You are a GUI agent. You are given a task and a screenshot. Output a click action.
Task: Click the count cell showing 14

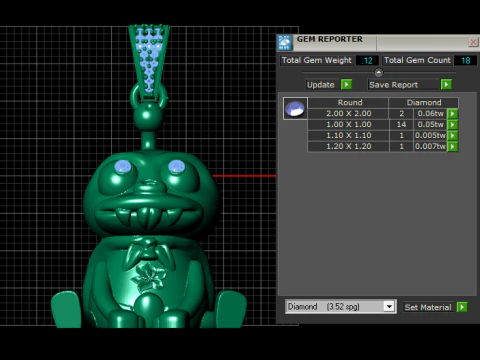401,125
